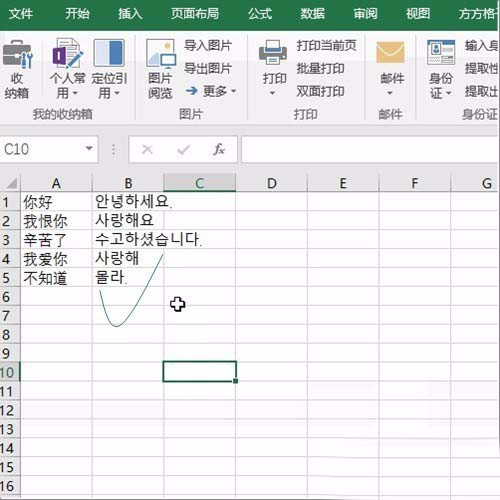Select column F header

click(x=414, y=183)
